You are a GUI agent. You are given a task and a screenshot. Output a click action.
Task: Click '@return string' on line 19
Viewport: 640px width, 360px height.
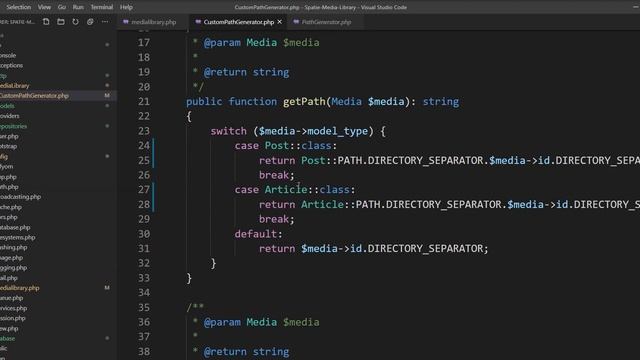point(246,72)
